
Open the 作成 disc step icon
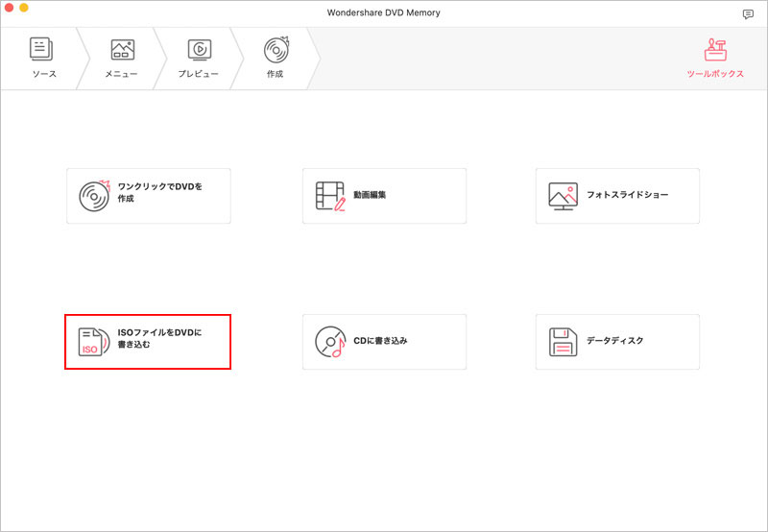coord(276,50)
